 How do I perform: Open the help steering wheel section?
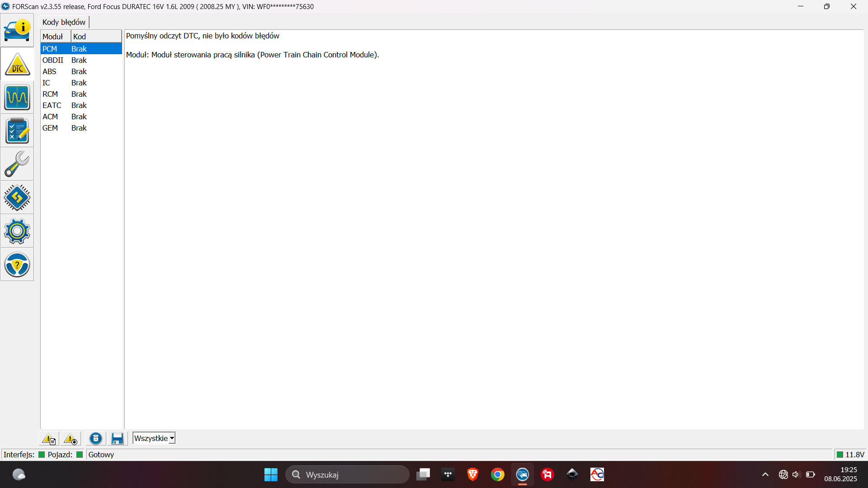pyautogui.click(x=17, y=264)
